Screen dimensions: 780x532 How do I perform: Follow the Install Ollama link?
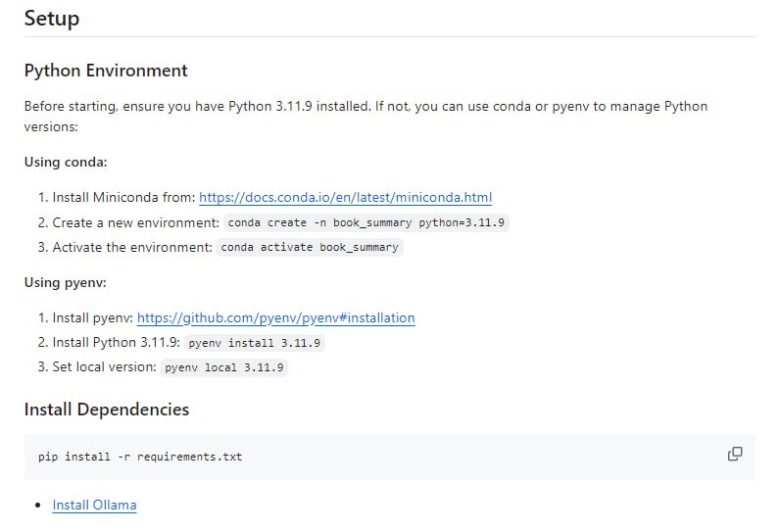coord(94,505)
